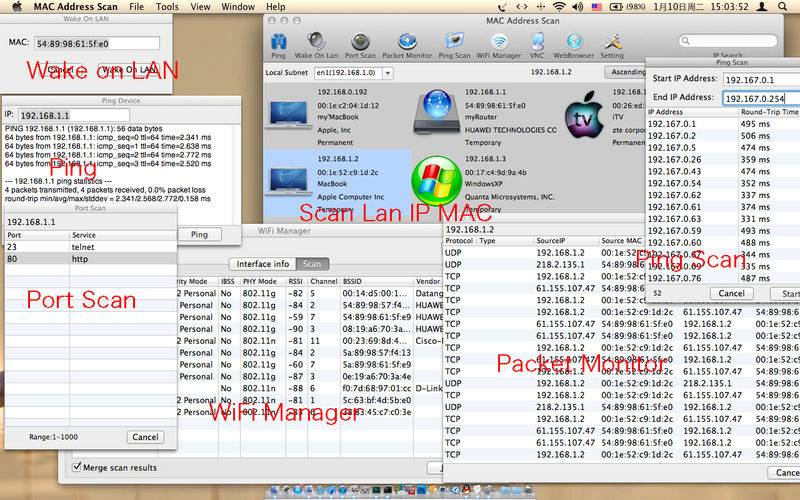Open the Tools menu
Image resolution: width=800 pixels, height=500 pixels.
(167, 7)
